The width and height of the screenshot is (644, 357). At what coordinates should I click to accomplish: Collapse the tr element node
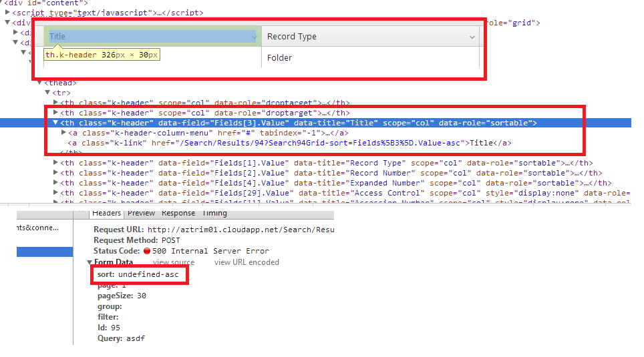[x=47, y=93]
